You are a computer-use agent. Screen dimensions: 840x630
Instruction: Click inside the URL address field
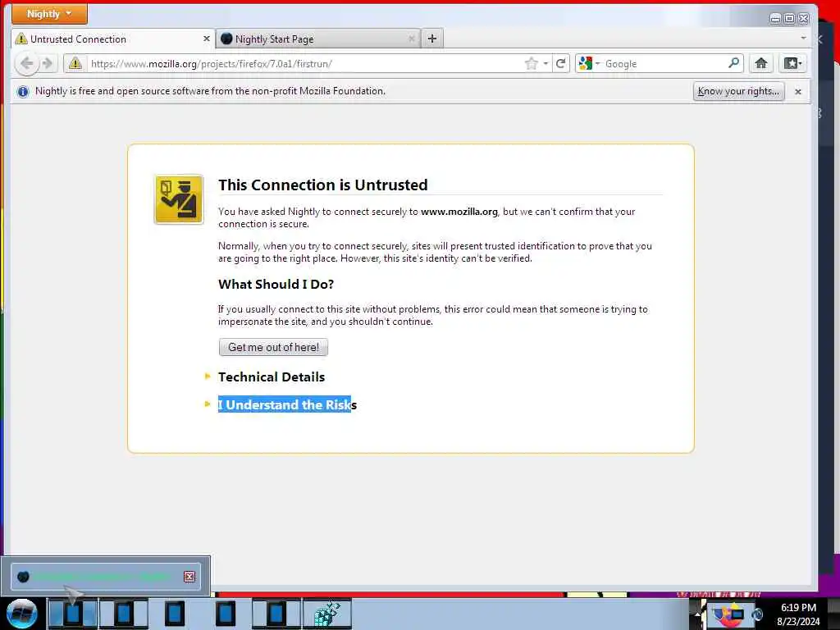305,63
